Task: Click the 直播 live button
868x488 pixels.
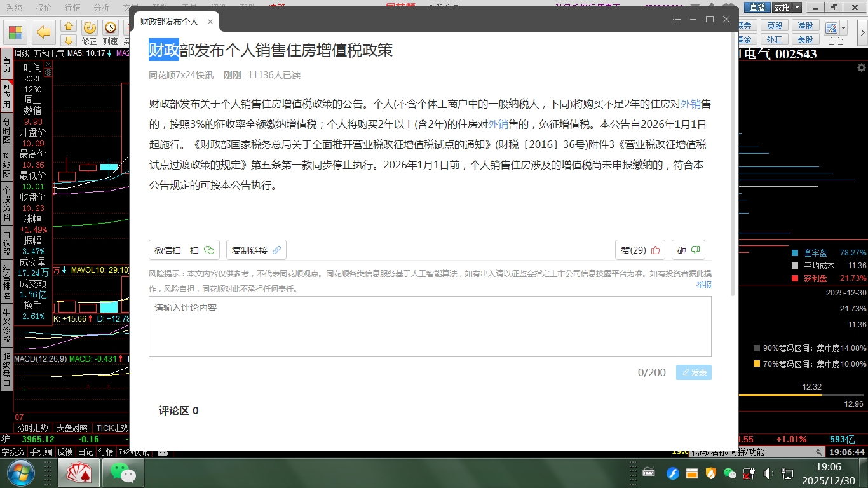Action: 757,7
